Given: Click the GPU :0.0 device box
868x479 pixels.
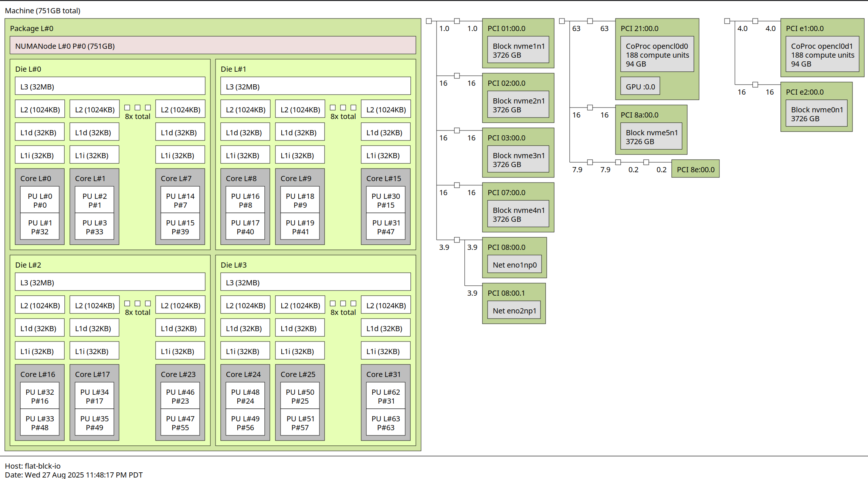Looking at the screenshot, I should point(640,86).
